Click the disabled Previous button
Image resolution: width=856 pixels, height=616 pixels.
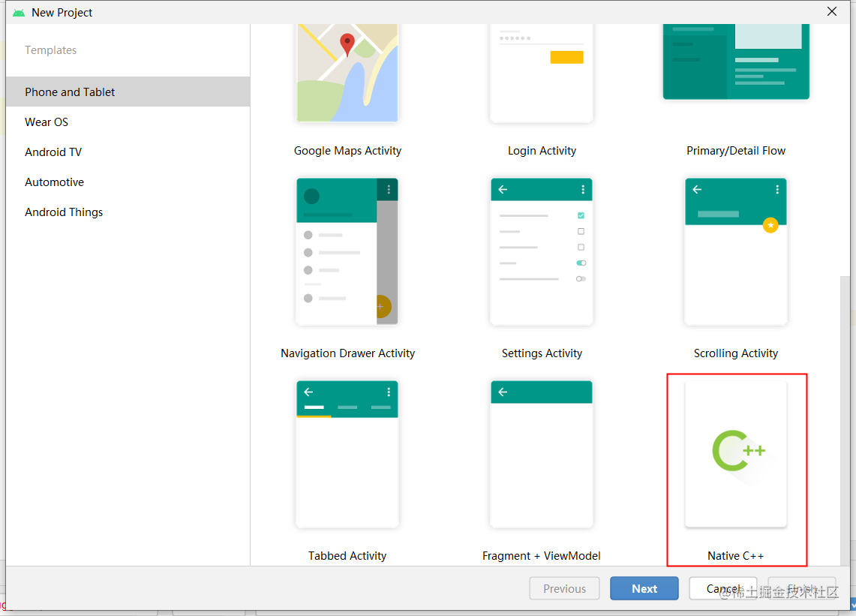click(x=564, y=589)
